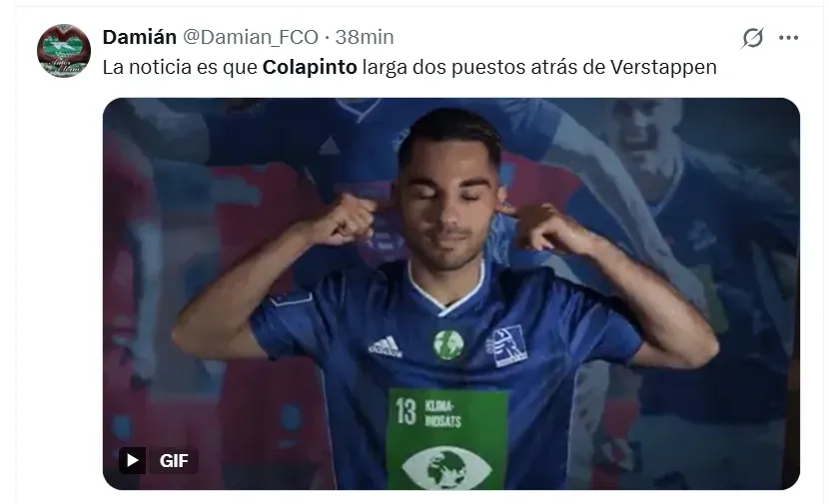
Task: Click the eye-shaped globe logo on jersey
Action: click(446, 467)
